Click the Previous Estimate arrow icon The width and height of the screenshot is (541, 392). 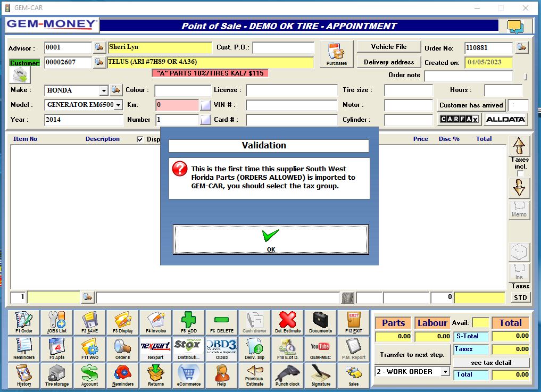255,376
